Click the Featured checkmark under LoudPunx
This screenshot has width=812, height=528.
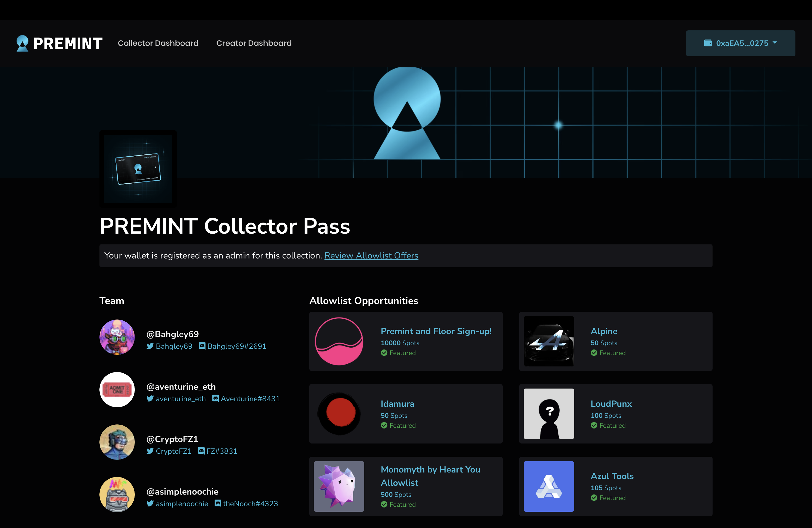pyautogui.click(x=594, y=426)
